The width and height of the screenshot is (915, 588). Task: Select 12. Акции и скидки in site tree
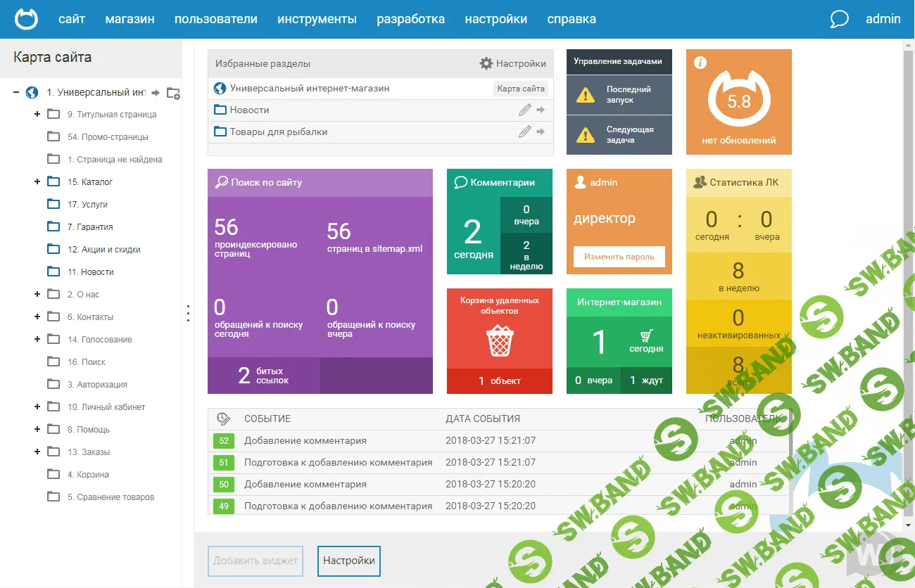click(103, 250)
